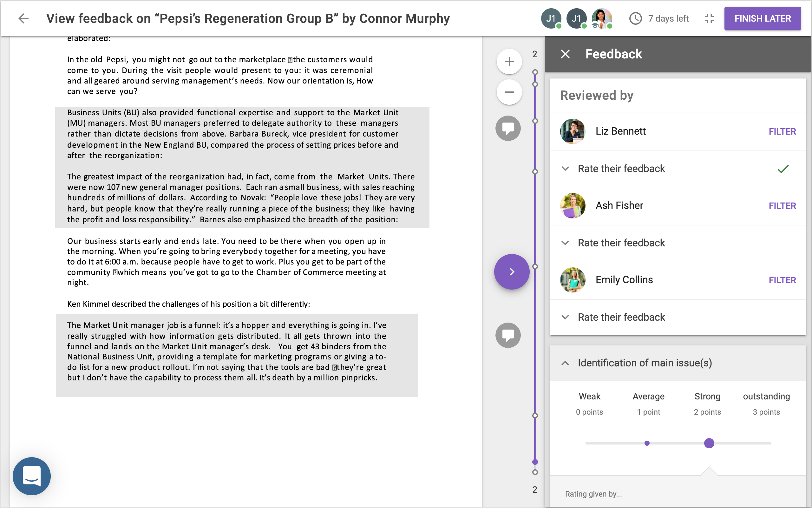Click Emily Collins's profile photo
The image size is (812, 508).
point(573,280)
